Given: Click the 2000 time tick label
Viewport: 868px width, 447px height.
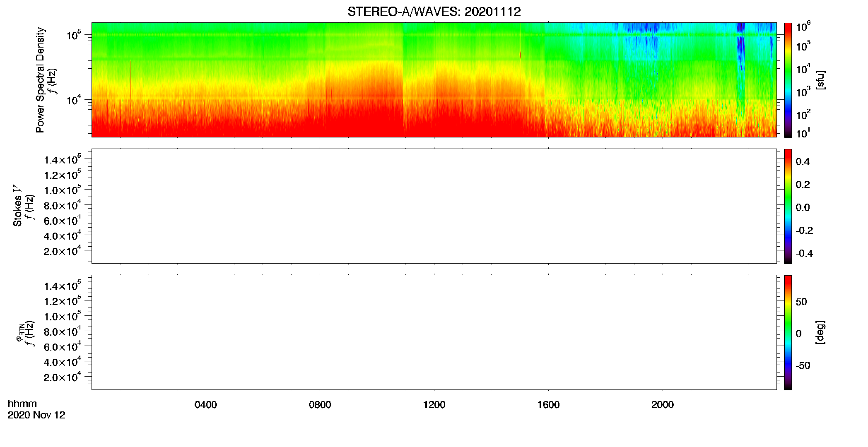Looking at the screenshot, I should click(x=662, y=405).
